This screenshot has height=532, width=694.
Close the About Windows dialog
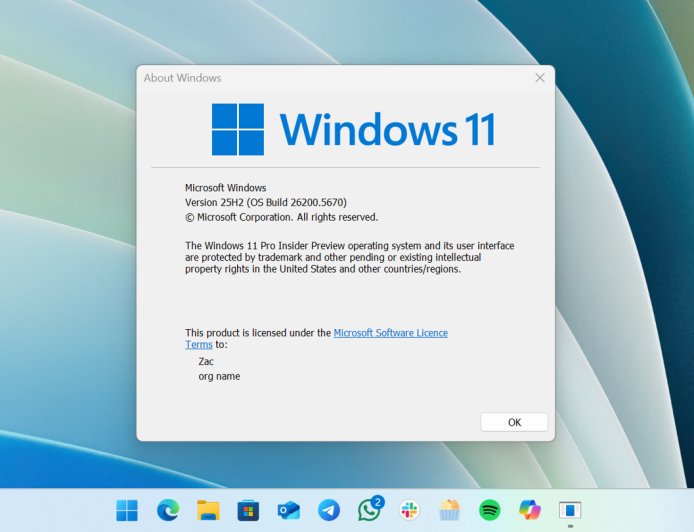coord(540,78)
